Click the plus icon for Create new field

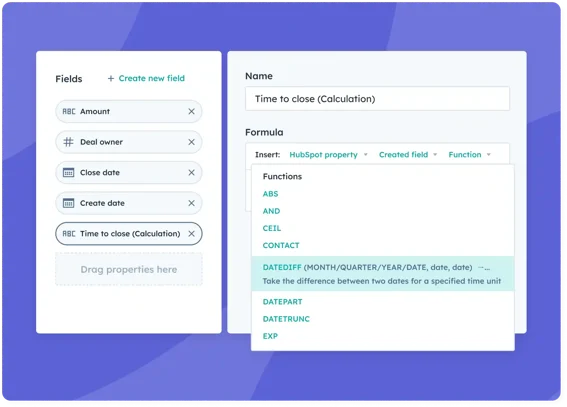tap(111, 78)
